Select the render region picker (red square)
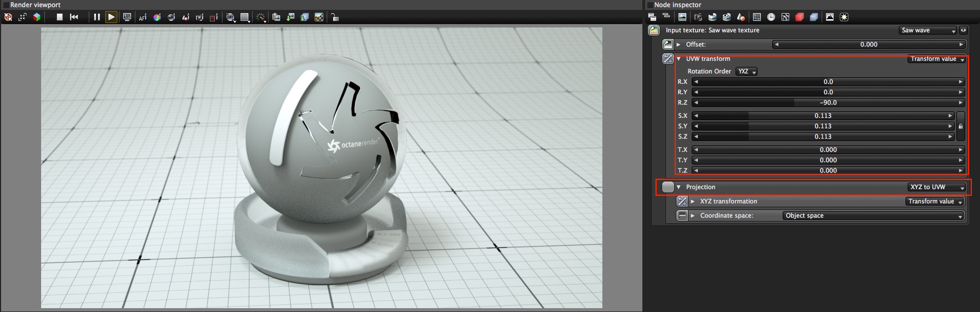Viewport: 980px width, 312px height. (214, 17)
